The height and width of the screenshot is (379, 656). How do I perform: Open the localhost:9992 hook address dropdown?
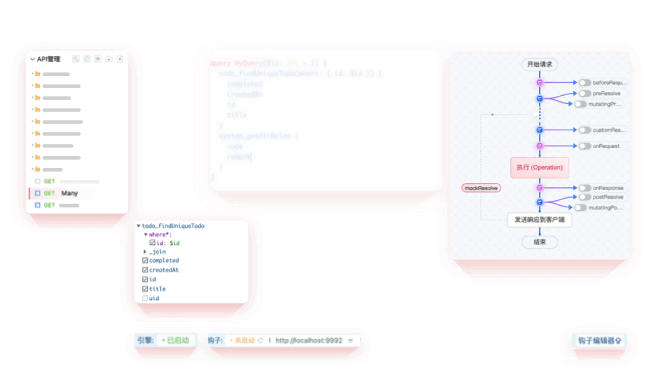351,341
